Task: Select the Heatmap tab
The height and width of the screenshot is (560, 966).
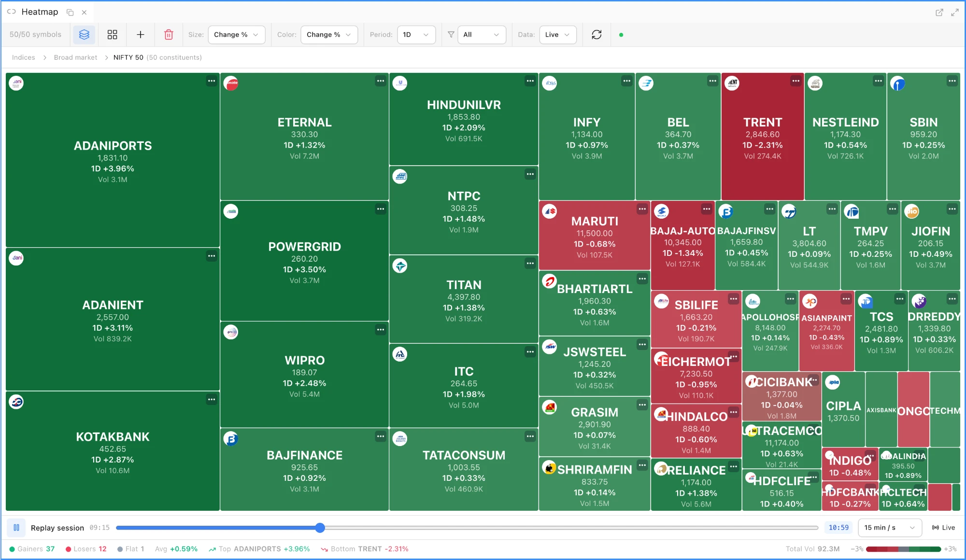Action: (40, 12)
